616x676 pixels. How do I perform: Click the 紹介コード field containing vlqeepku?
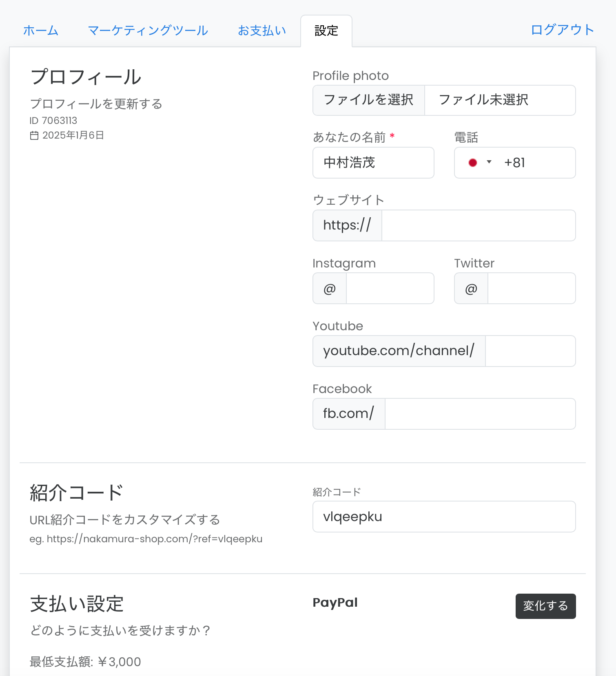click(x=444, y=517)
